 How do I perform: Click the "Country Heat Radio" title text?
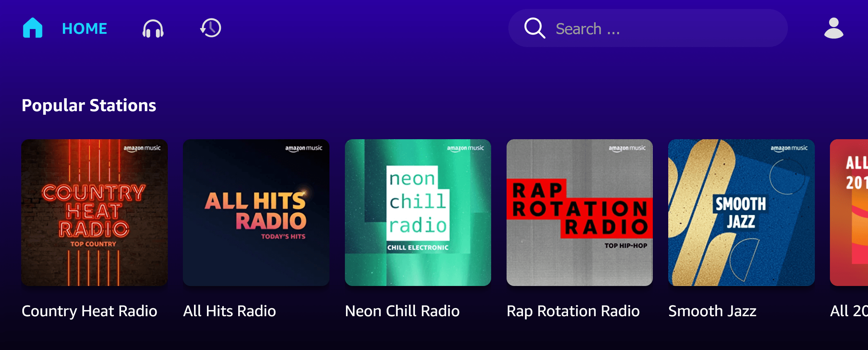point(89,311)
